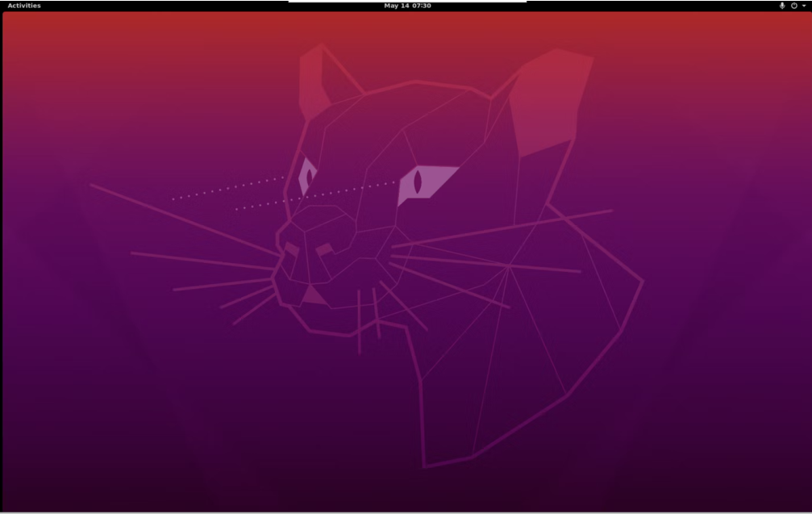
Task: Click the power icon in the top bar
Action: pyautogui.click(x=794, y=6)
